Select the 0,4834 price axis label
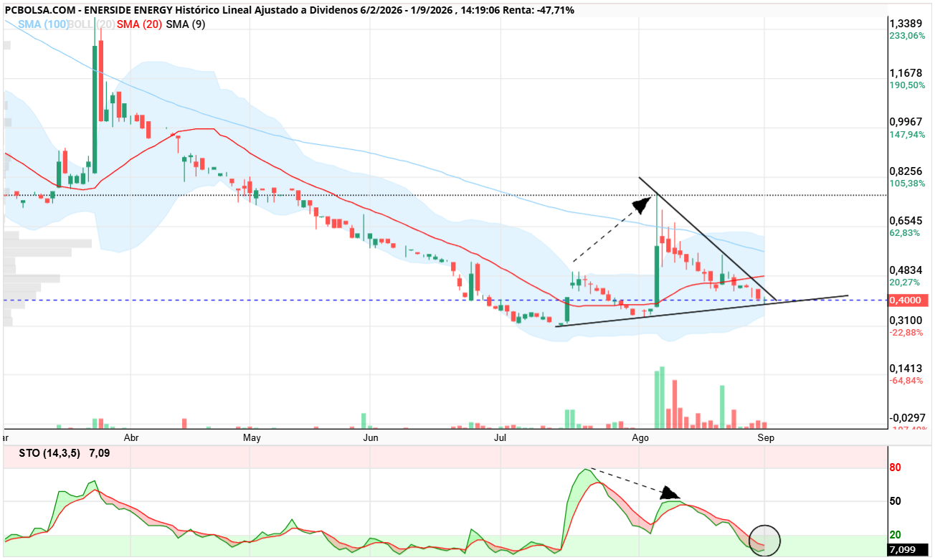Viewport: 935px width, 560px height. click(906, 270)
